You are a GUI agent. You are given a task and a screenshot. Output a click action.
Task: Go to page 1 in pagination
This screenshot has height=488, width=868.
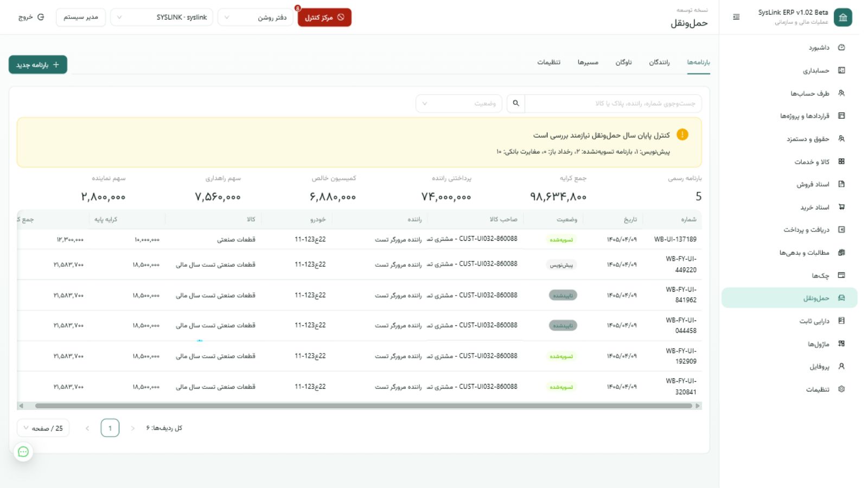coord(110,428)
